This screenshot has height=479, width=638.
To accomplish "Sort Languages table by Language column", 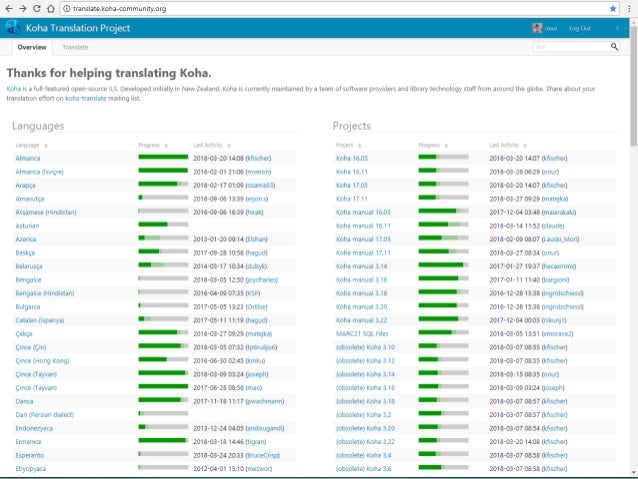I will (31, 145).
